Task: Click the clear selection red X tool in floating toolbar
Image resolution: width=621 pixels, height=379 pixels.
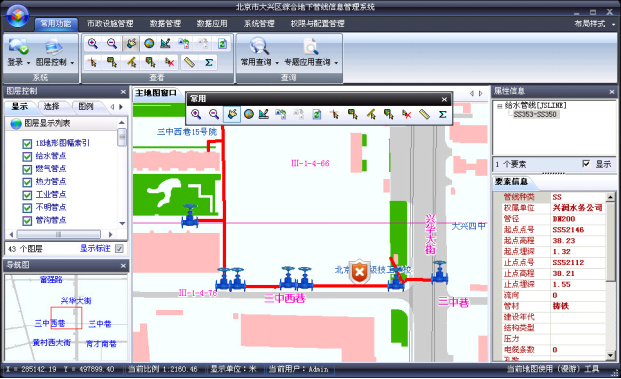Action: pyautogui.click(x=406, y=114)
